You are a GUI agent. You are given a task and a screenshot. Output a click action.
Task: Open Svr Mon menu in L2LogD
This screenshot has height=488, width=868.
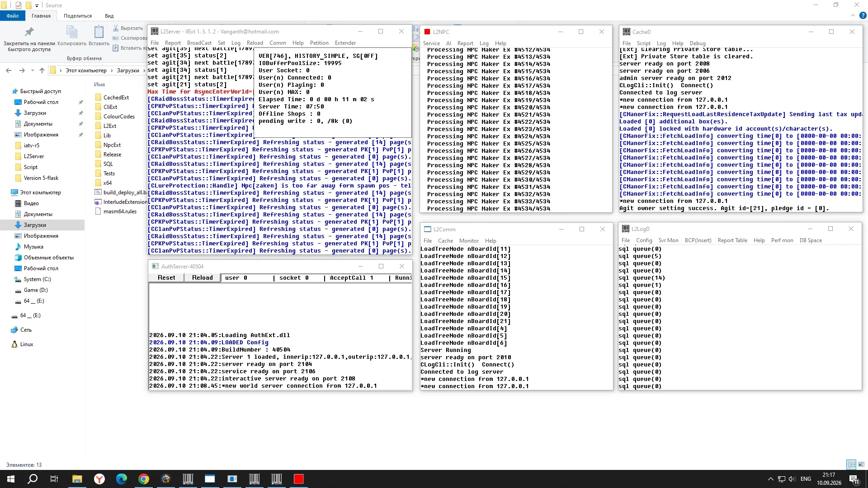(x=668, y=240)
